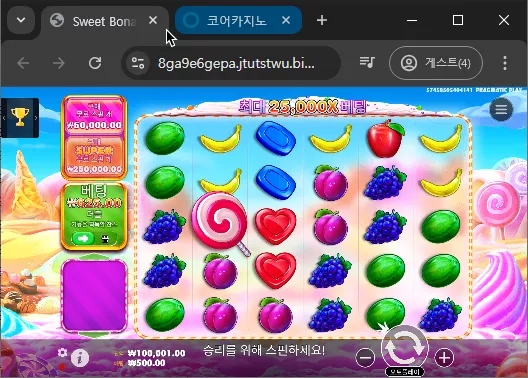This screenshot has height=378, width=528.
Task: Open the trophy tournament panel
Action: click(x=20, y=117)
